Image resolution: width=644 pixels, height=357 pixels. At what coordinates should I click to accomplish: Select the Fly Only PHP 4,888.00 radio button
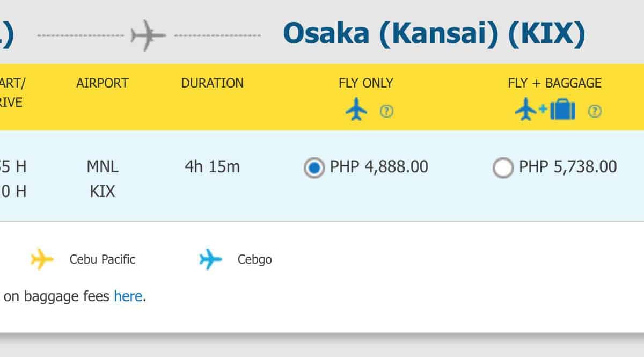coord(314,168)
